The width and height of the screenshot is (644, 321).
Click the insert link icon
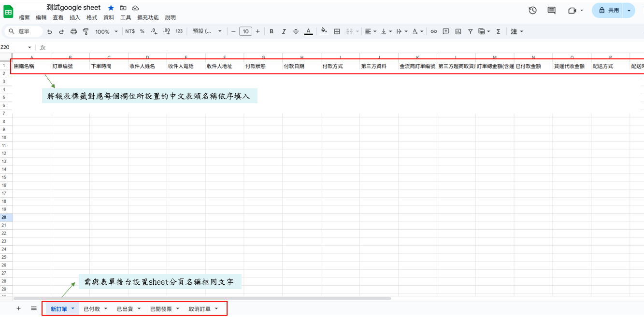point(433,31)
